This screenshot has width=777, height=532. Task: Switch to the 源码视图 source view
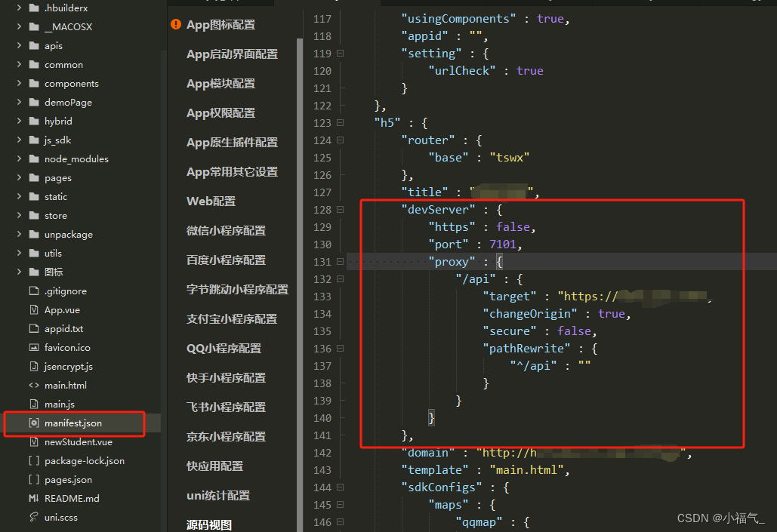pyautogui.click(x=210, y=522)
